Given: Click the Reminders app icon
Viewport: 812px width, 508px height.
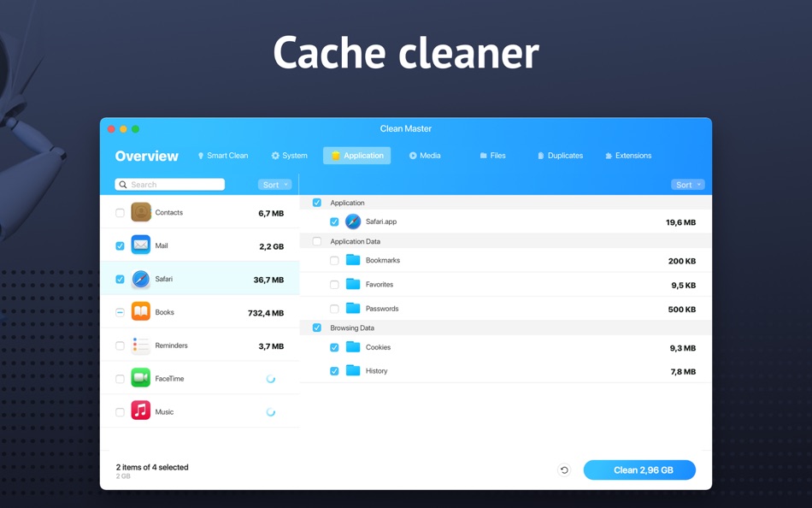Looking at the screenshot, I should click(x=141, y=346).
